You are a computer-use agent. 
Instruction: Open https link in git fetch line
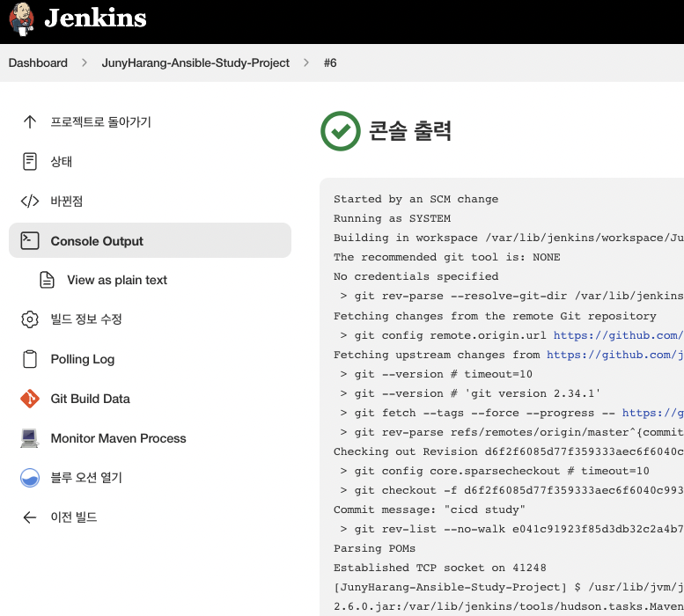[x=652, y=413]
